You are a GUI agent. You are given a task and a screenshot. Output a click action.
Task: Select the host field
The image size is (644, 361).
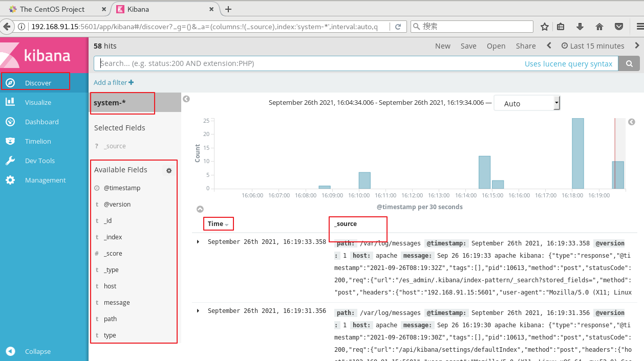(x=110, y=286)
